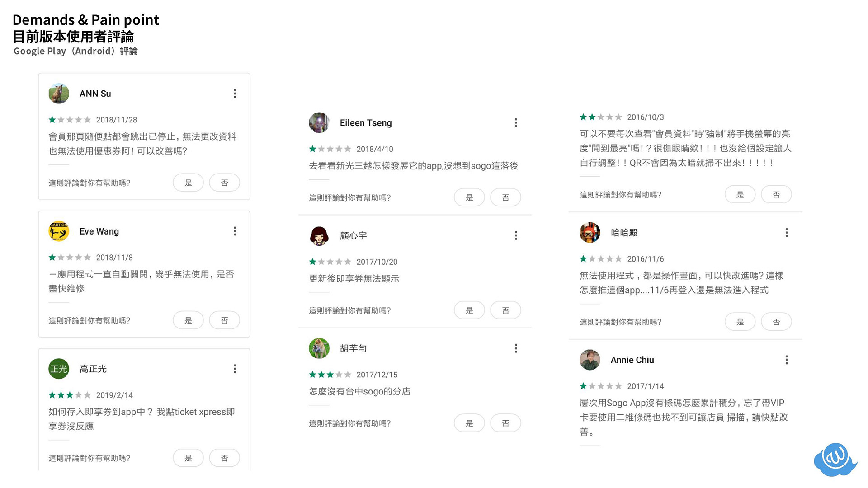Click 是 under Eileen Tseng's review
Viewport: 868px width, 488px height.
pyautogui.click(x=470, y=197)
